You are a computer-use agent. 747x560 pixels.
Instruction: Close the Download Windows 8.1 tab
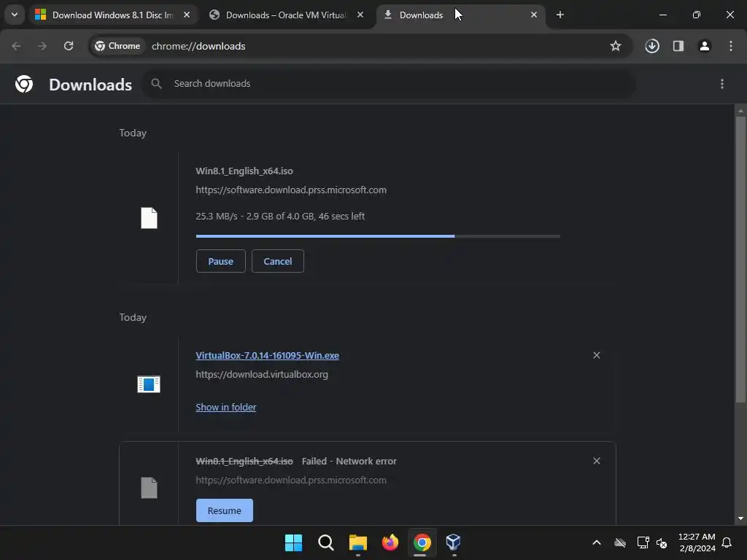tap(187, 15)
